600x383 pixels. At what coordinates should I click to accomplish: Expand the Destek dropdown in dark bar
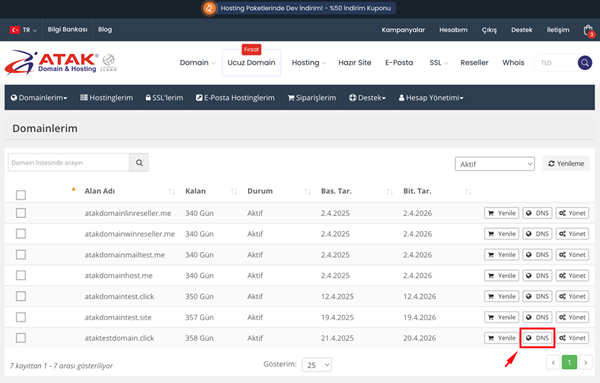(367, 98)
